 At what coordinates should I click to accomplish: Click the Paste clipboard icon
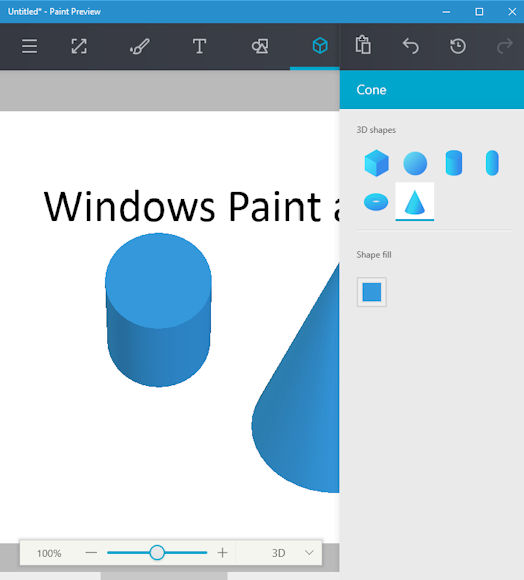click(x=363, y=45)
